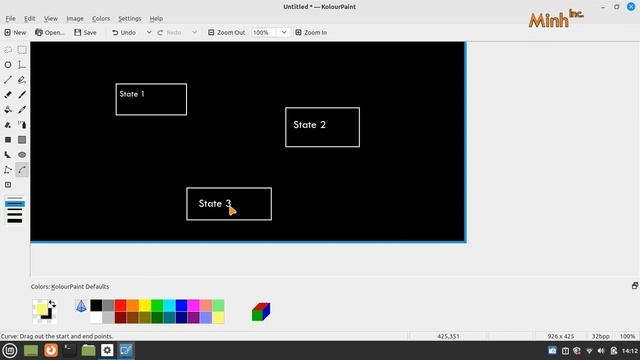The width and height of the screenshot is (640, 360).
Task: Open the Settings menu
Action: (129, 18)
